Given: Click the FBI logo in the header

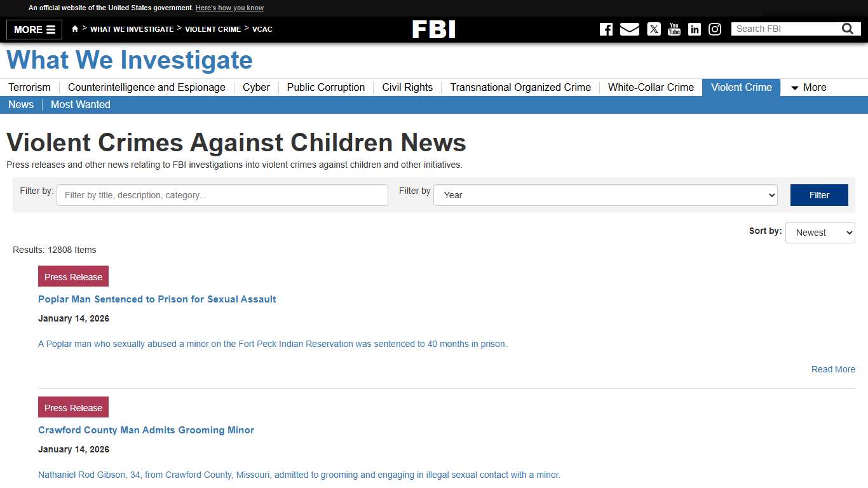Looking at the screenshot, I should [x=434, y=29].
